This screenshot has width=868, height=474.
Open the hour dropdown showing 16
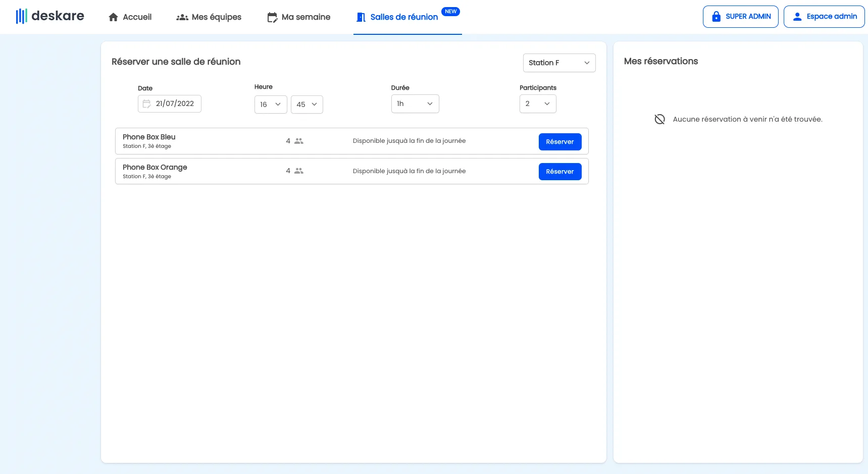[271, 104]
